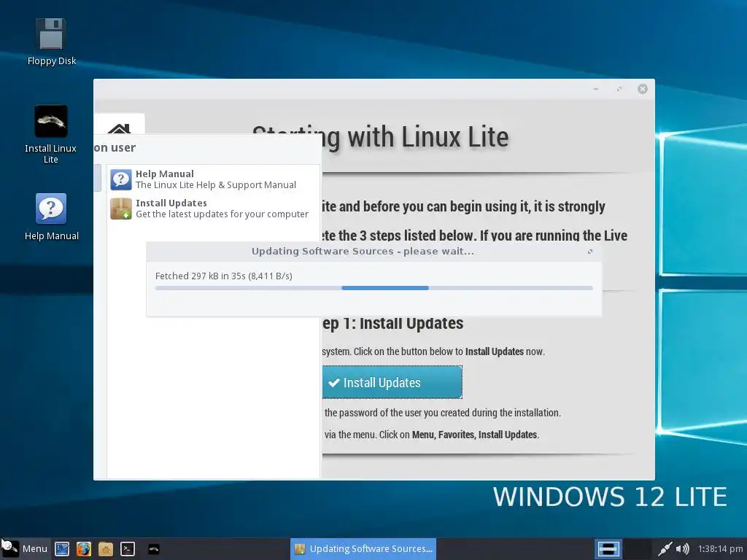Click the 'Starting with Linux Lite' heading
The image size is (747, 560).
click(380, 138)
